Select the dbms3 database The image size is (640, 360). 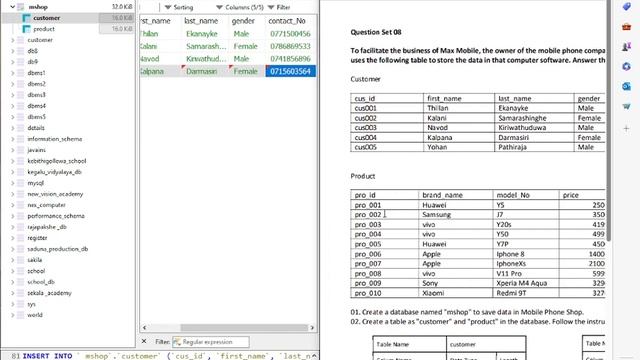click(36, 95)
